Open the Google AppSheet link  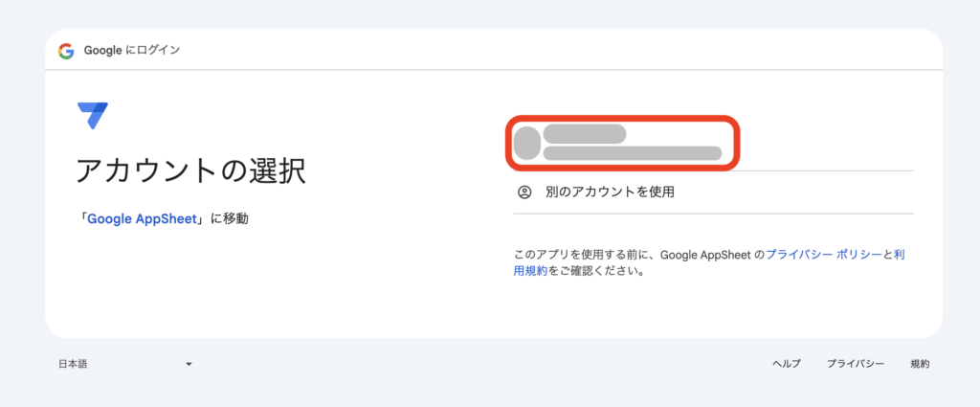[x=144, y=218]
